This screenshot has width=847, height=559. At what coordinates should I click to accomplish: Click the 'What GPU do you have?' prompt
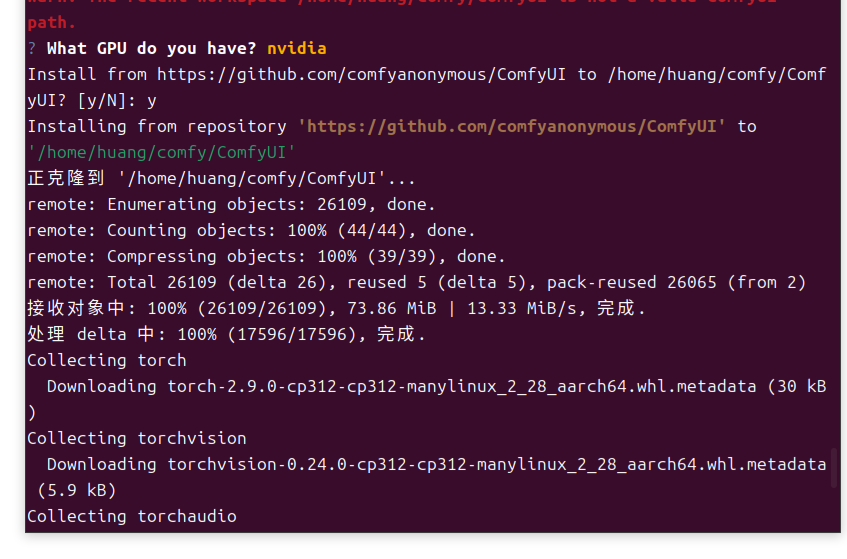pyautogui.click(x=151, y=49)
